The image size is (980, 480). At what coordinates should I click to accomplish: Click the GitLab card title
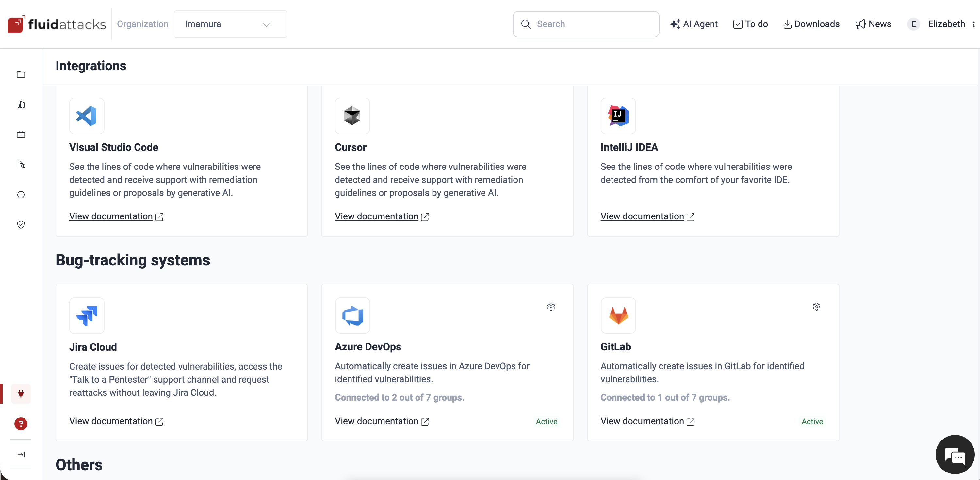[x=615, y=347]
